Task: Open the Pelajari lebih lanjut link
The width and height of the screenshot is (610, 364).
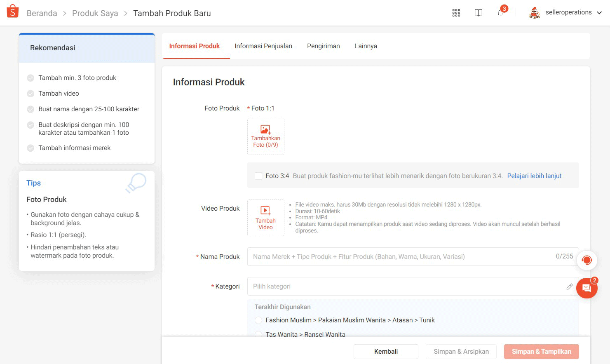Action: 534,176
